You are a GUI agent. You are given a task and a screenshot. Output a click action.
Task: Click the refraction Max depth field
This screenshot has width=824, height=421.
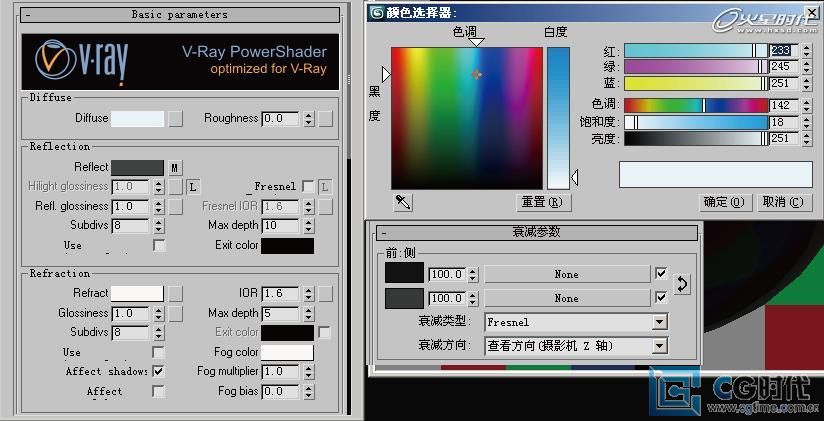pyautogui.click(x=280, y=314)
